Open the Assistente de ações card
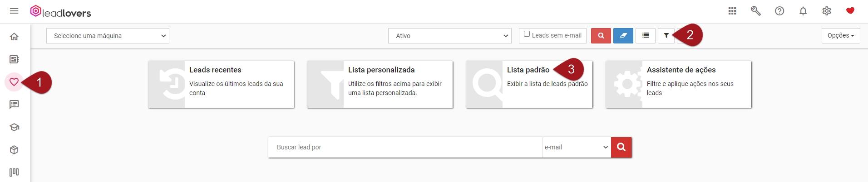 tap(679, 84)
